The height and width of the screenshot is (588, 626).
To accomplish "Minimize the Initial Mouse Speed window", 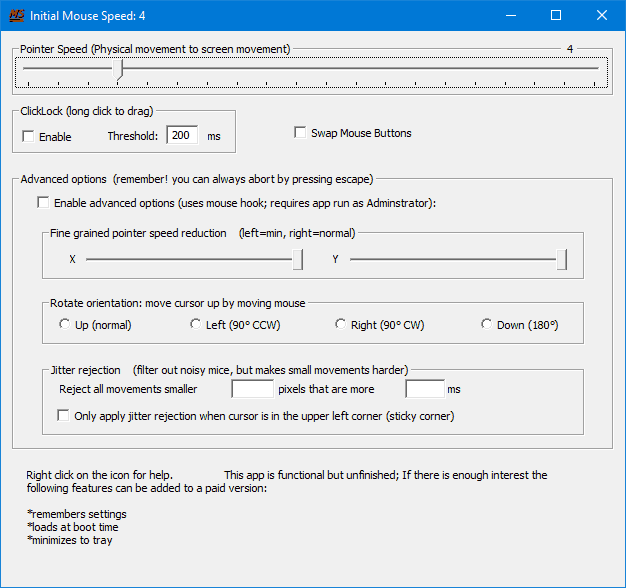I will [511, 16].
